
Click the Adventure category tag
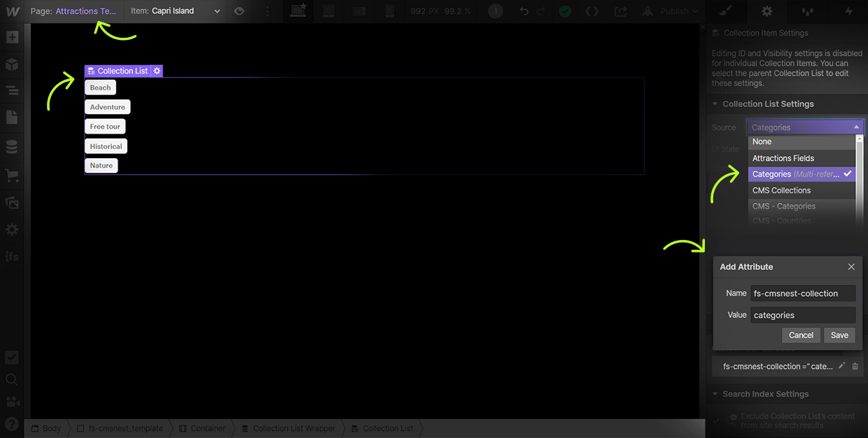107,107
